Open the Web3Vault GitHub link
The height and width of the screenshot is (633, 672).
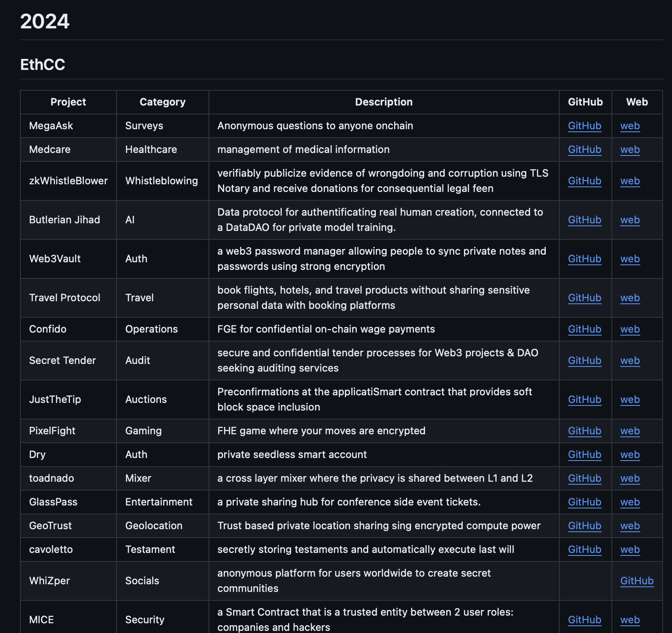[584, 259]
